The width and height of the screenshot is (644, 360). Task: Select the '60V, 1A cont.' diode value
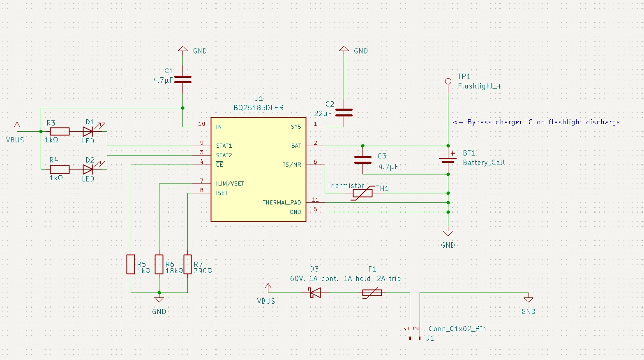coord(314,279)
